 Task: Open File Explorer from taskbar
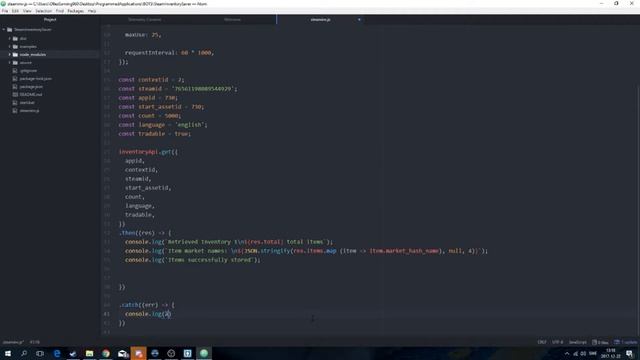[89, 353]
